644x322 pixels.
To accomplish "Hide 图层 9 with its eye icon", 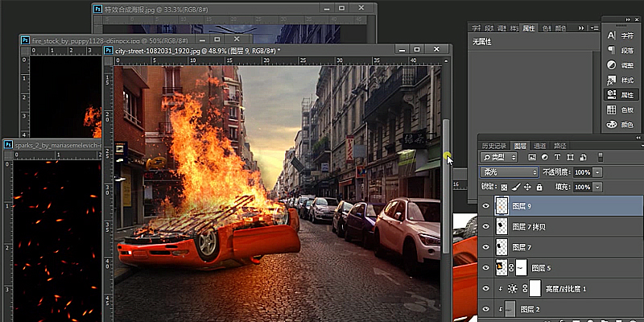I will point(486,206).
